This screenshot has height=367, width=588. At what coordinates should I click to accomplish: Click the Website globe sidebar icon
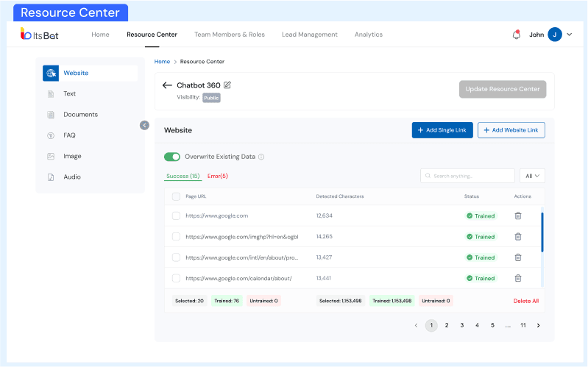(51, 73)
